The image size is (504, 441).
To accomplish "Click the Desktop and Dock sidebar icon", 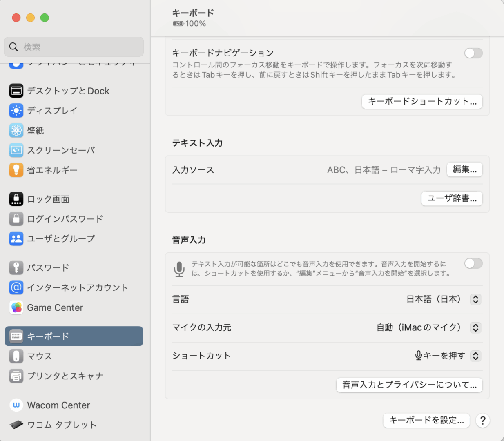I will (16, 91).
